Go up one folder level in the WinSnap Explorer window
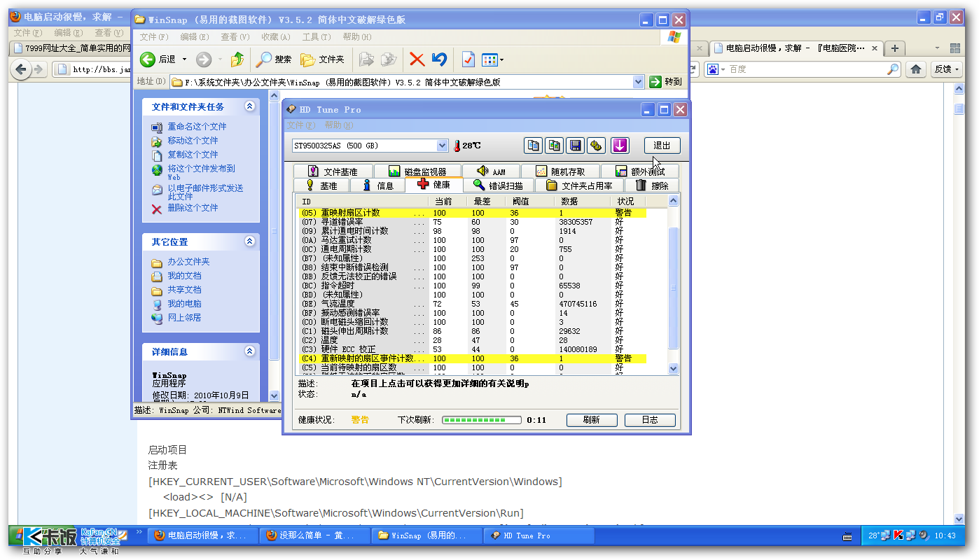The image size is (979, 560). (238, 59)
